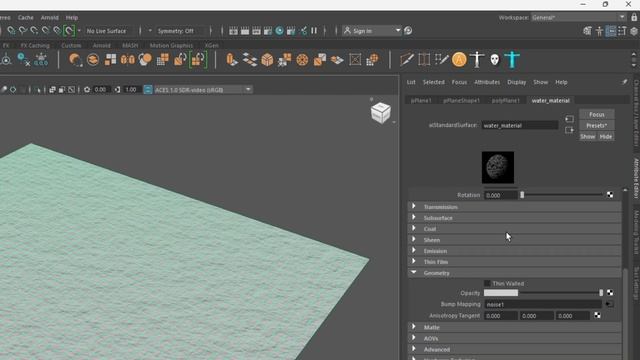Open the Sign In dropdown

pos(371,31)
